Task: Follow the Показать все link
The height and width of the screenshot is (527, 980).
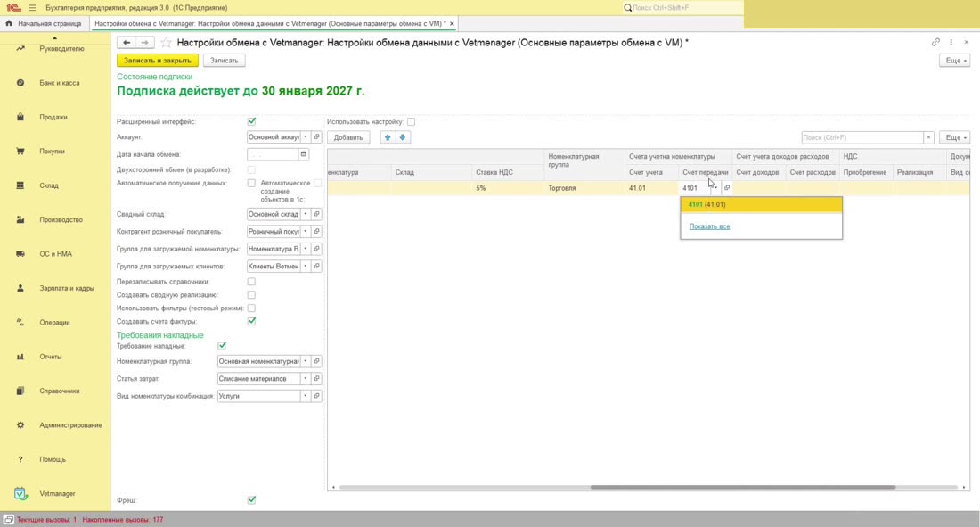Action: tap(709, 226)
